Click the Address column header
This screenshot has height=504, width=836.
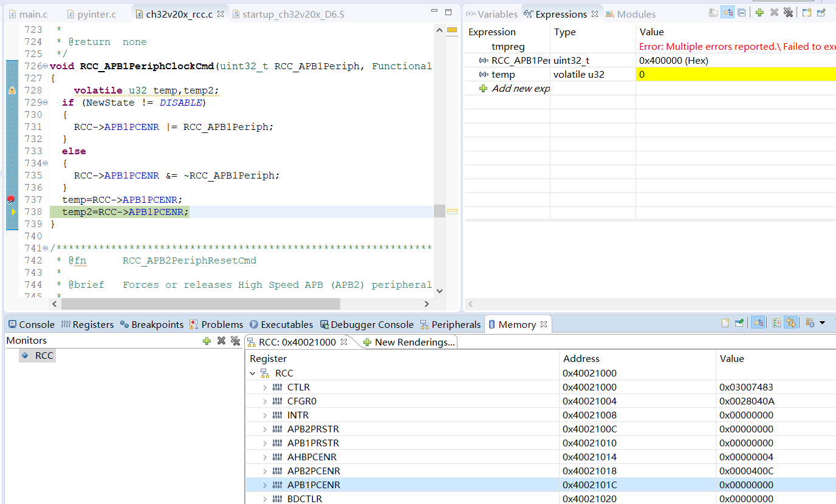point(581,359)
